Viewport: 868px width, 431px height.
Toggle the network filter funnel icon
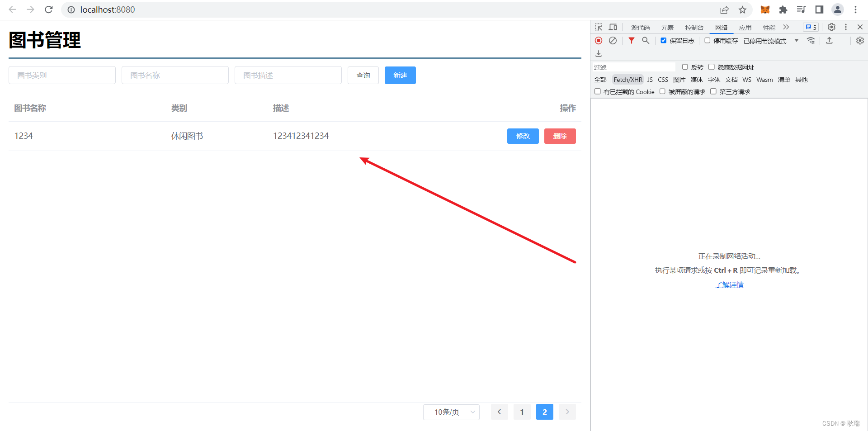(x=632, y=41)
